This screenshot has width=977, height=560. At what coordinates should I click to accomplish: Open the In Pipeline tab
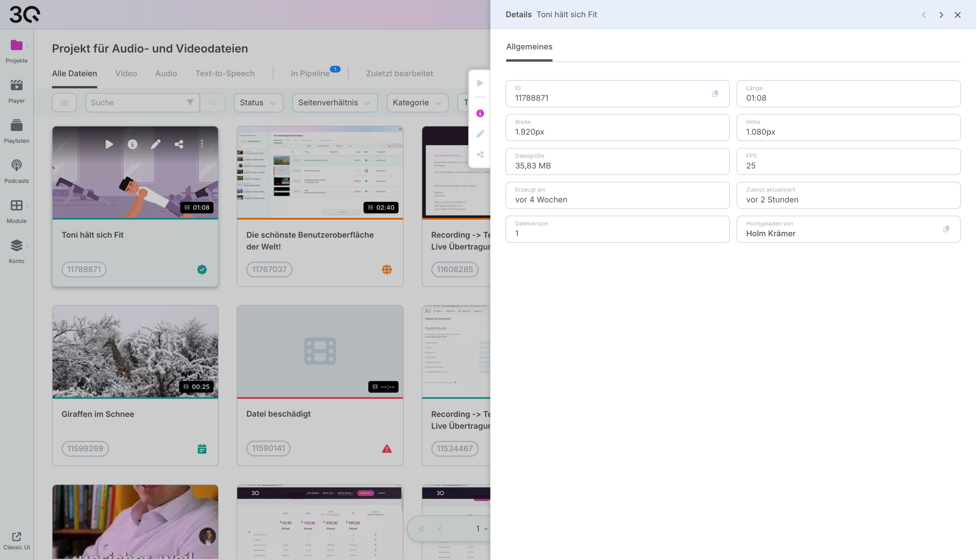(x=310, y=74)
